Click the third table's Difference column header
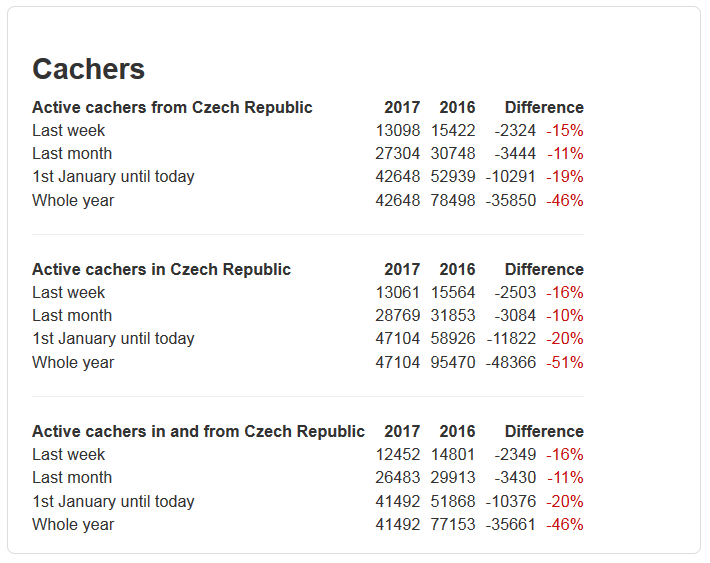The height and width of the screenshot is (563, 710). [x=544, y=432]
